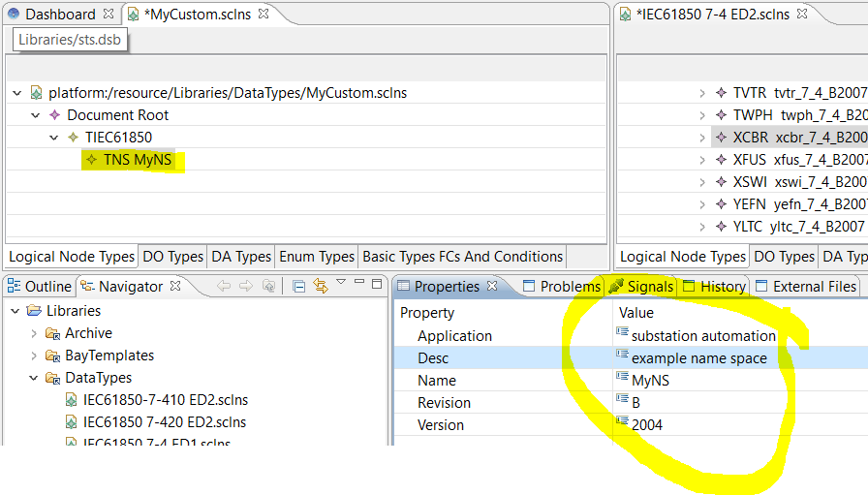Viewport: 868px width, 495px height.
Task: Select IEC61850-7-410 ED2.sclns file
Action: click(165, 400)
